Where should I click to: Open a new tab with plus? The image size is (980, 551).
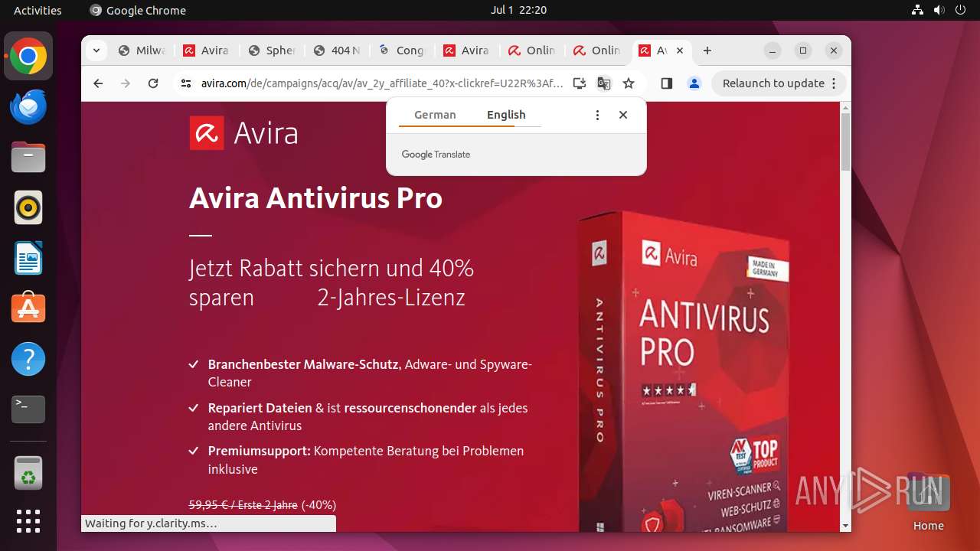click(x=707, y=51)
